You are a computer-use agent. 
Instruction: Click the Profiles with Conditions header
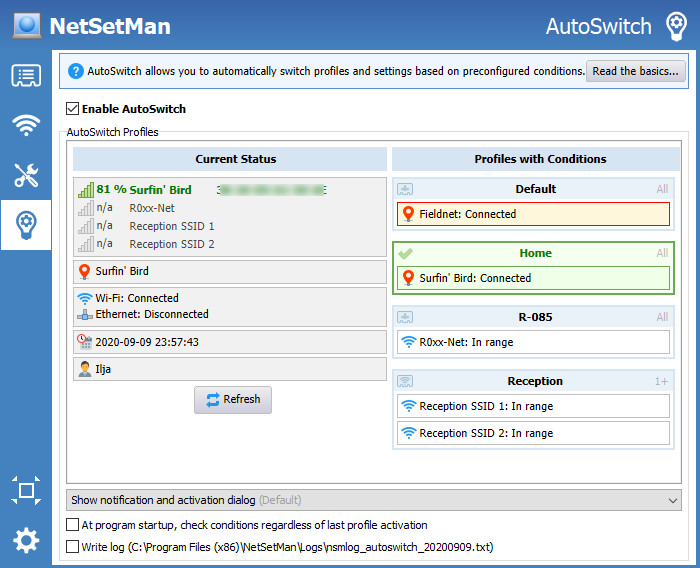[x=536, y=159]
